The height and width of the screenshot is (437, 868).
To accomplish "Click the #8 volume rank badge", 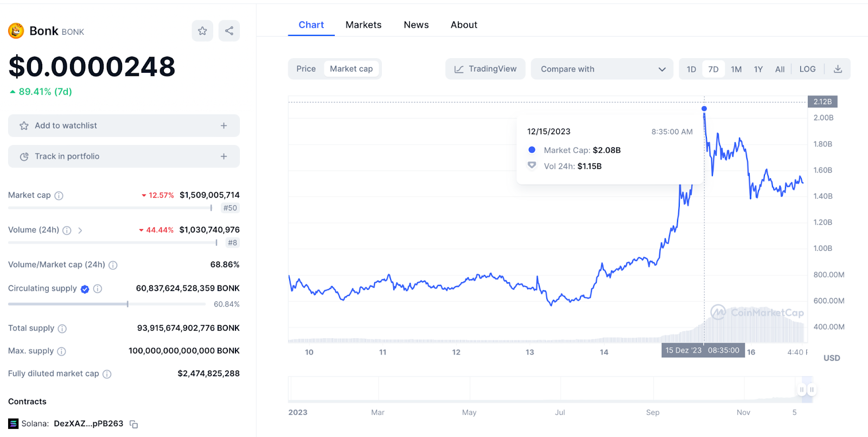I will coord(232,243).
